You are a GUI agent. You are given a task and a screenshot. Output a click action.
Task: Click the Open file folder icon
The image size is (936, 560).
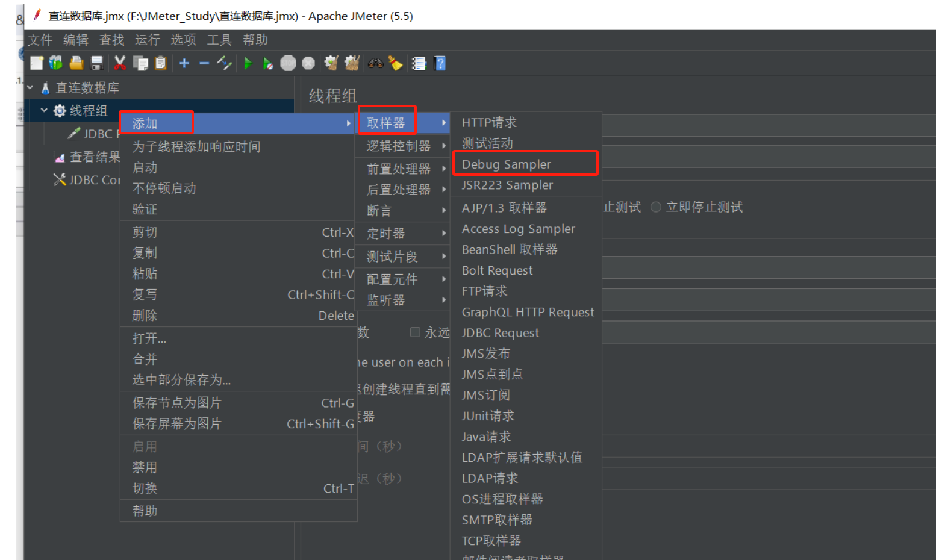point(76,63)
